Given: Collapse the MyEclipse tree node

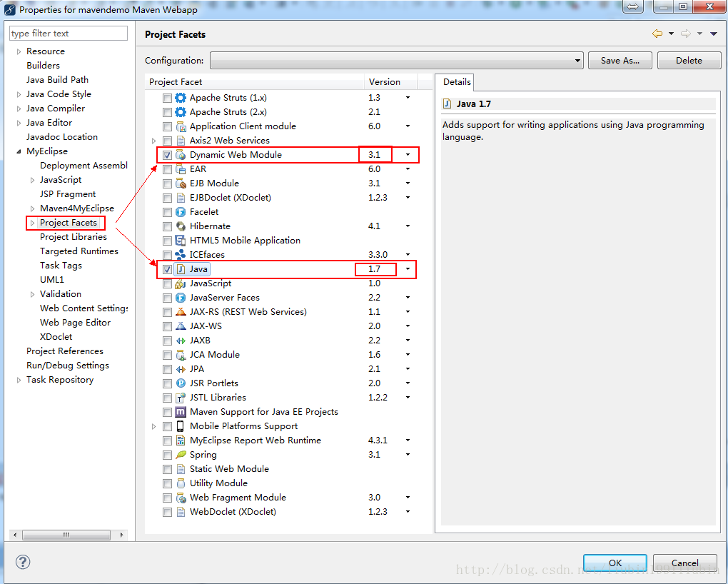Looking at the screenshot, I should (x=19, y=151).
